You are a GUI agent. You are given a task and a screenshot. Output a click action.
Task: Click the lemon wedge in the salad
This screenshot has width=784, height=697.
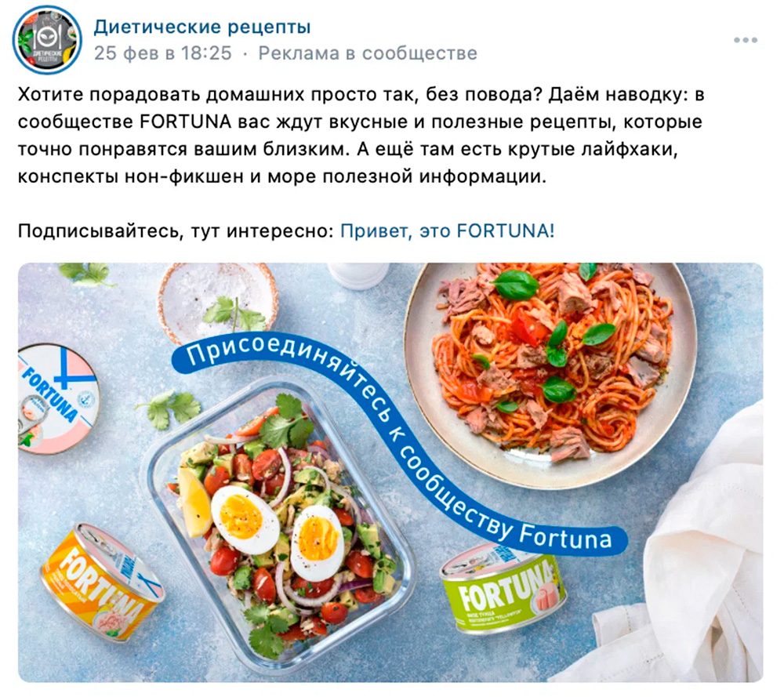pyautogui.click(x=194, y=502)
